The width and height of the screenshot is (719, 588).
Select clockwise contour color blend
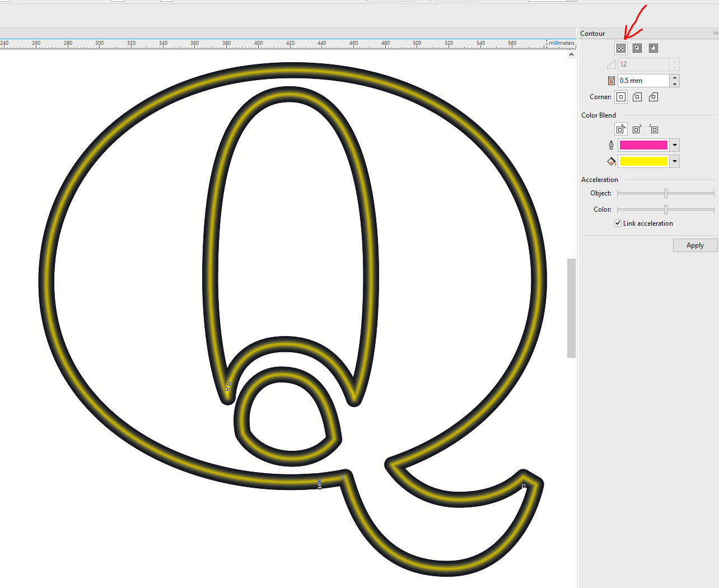(637, 129)
